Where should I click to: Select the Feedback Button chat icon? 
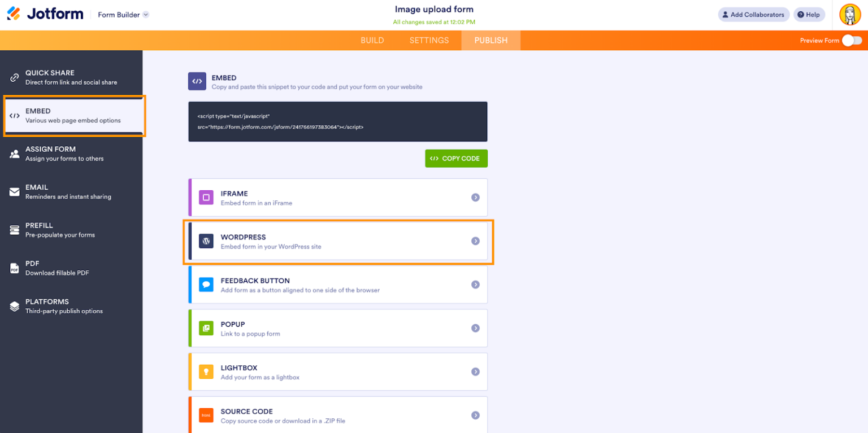[206, 284]
